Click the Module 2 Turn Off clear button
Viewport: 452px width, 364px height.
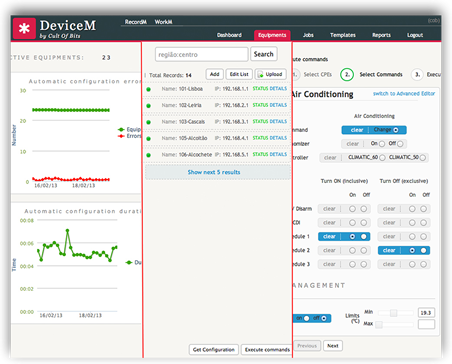click(x=389, y=250)
